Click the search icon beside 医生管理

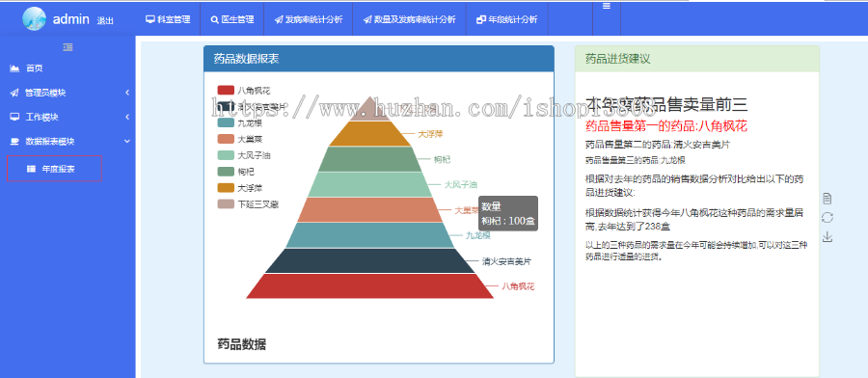click(215, 19)
